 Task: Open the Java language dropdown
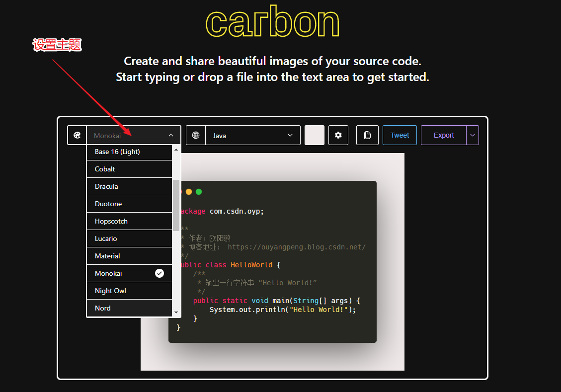pyautogui.click(x=252, y=135)
